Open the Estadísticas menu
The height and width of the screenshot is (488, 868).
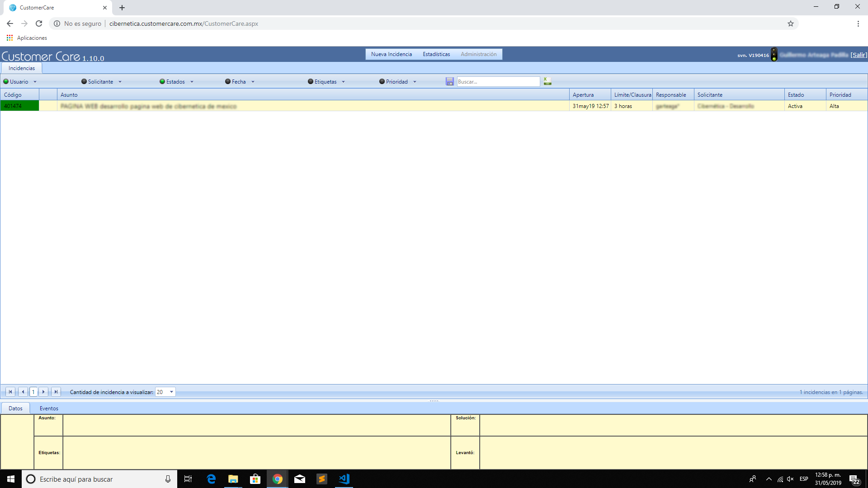point(436,54)
